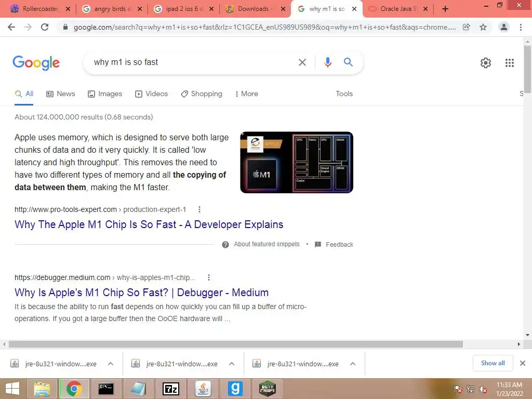
Task: Open Why Is Apple's M1 Chip Medium link
Action: 141,292
